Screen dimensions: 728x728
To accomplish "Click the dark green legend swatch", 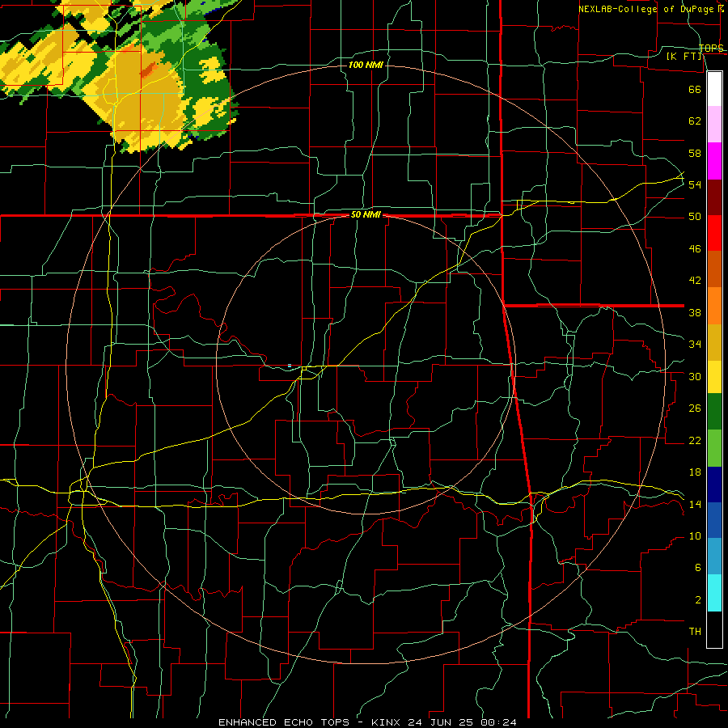I will point(714,412).
